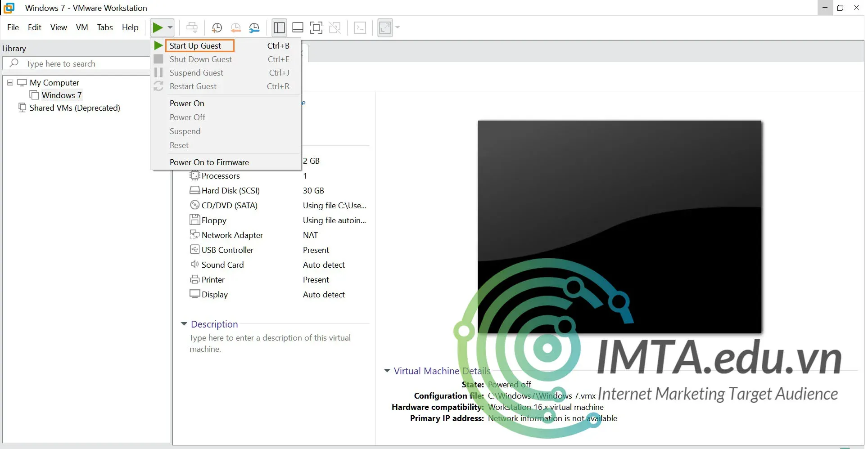Viewport: 868px width, 449px height.
Task: Enter full screen mode icon
Action: 316,28
